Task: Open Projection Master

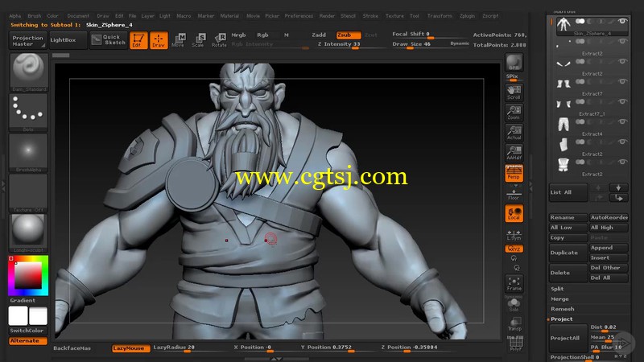Action: coord(27,41)
